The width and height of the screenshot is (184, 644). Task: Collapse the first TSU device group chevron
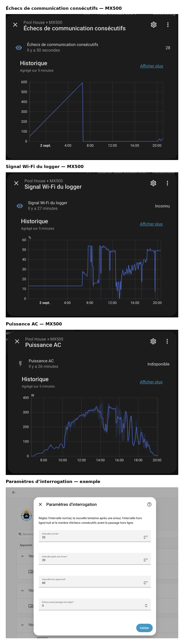[22, 556]
